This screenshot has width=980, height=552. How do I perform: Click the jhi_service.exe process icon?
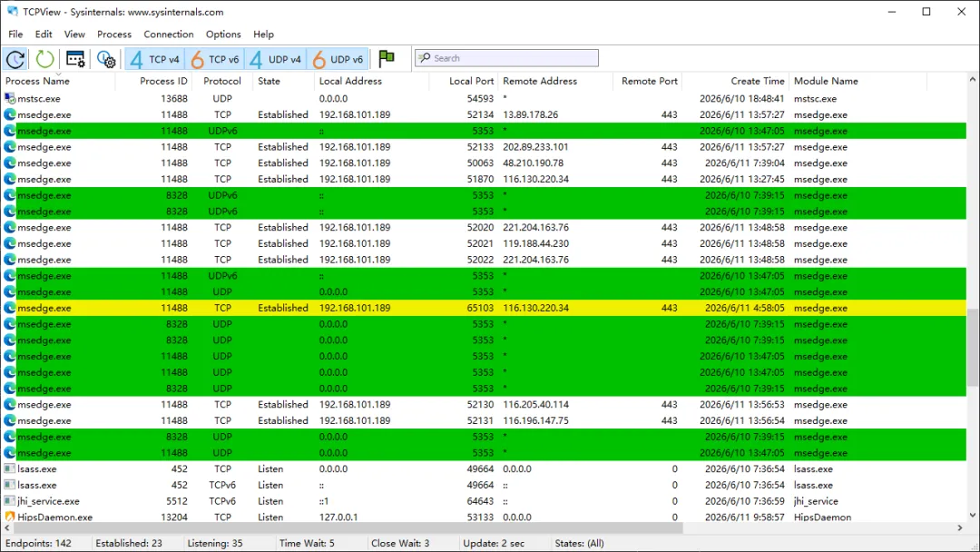coord(9,501)
